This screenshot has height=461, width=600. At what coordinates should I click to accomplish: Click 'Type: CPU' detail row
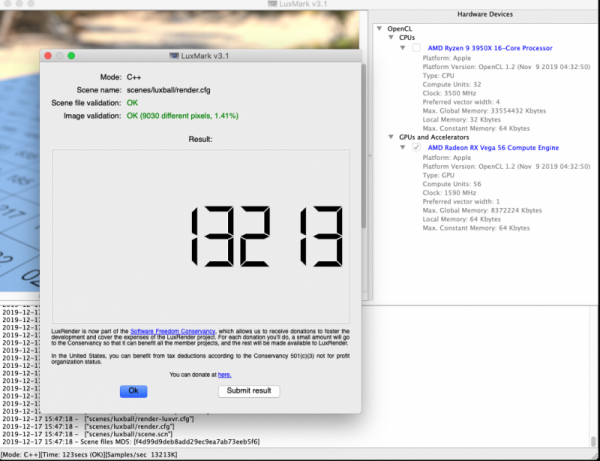pyautogui.click(x=438, y=76)
